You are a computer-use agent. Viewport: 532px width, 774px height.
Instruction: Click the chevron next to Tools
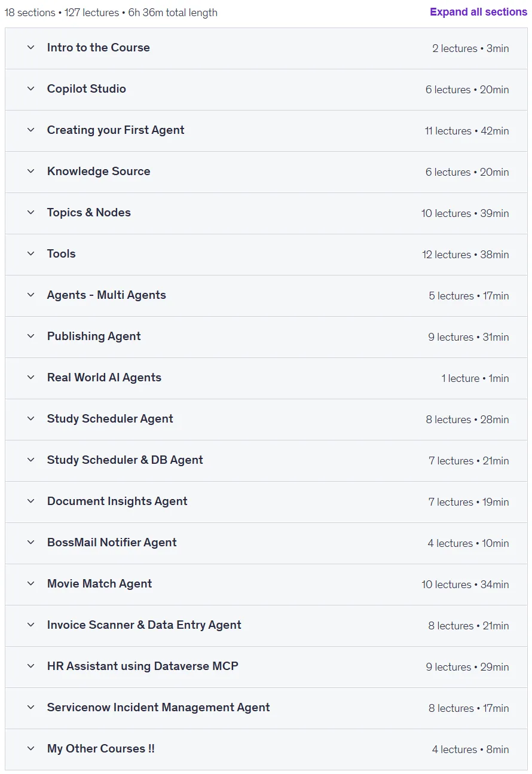click(31, 253)
